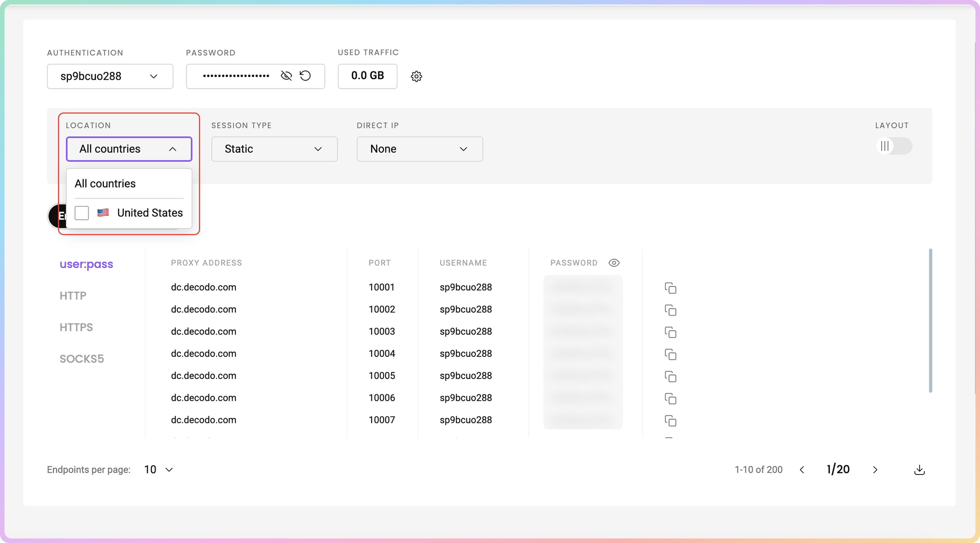This screenshot has width=980, height=543.
Task: Copy the port 10003 endpoint row
Action: pyautogui.click(x=670, y=332)
